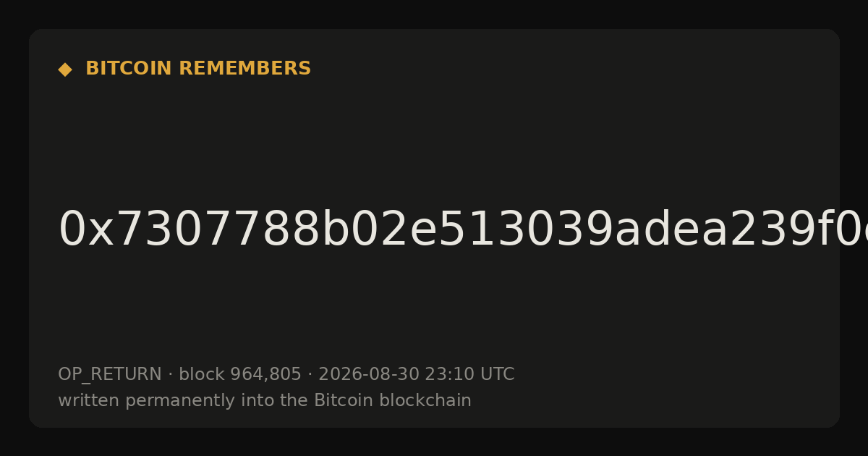Click the orange diamond icon
Viewport: 868px width, 456px height.
coord(65,69)
